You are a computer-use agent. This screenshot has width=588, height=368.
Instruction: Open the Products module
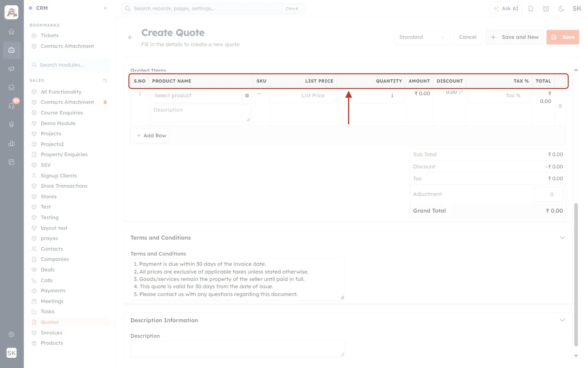70,343
